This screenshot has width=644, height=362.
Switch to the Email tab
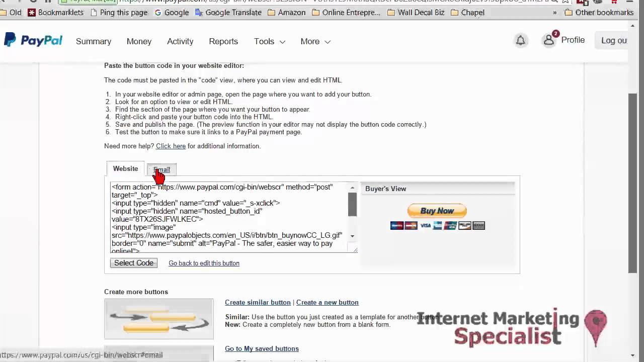(162, 169)
